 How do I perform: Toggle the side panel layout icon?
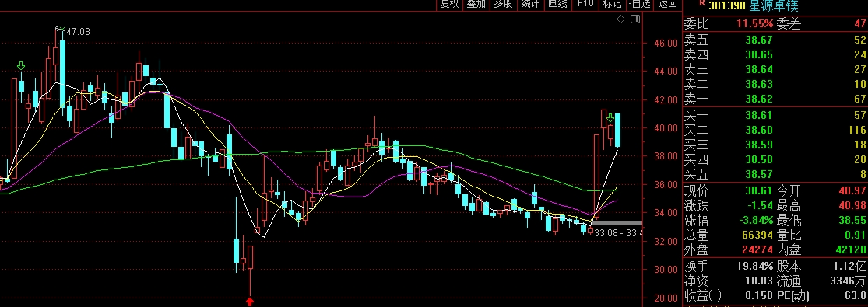click(x=635, y=20)
